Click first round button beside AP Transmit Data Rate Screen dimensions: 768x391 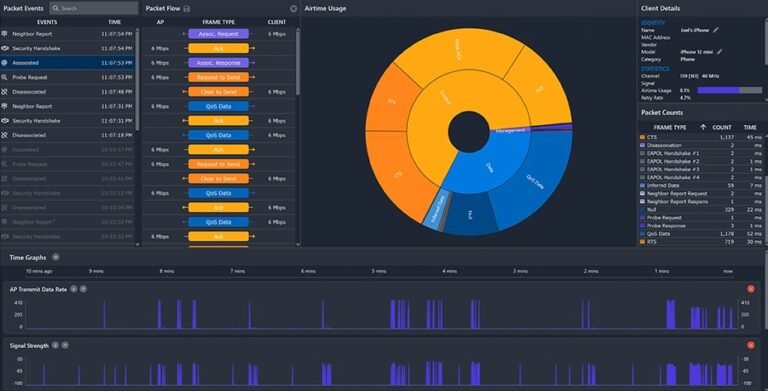pos(73,289)
